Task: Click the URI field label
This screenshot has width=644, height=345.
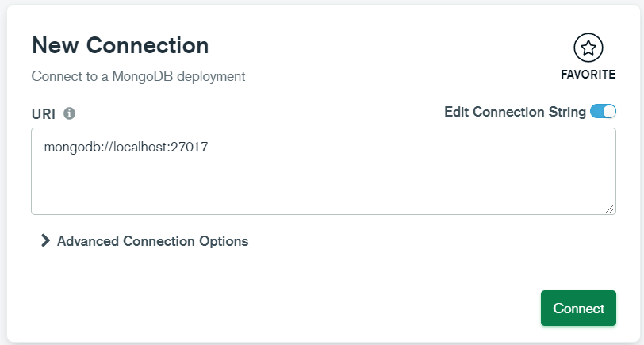Action: tap(44, 113)
